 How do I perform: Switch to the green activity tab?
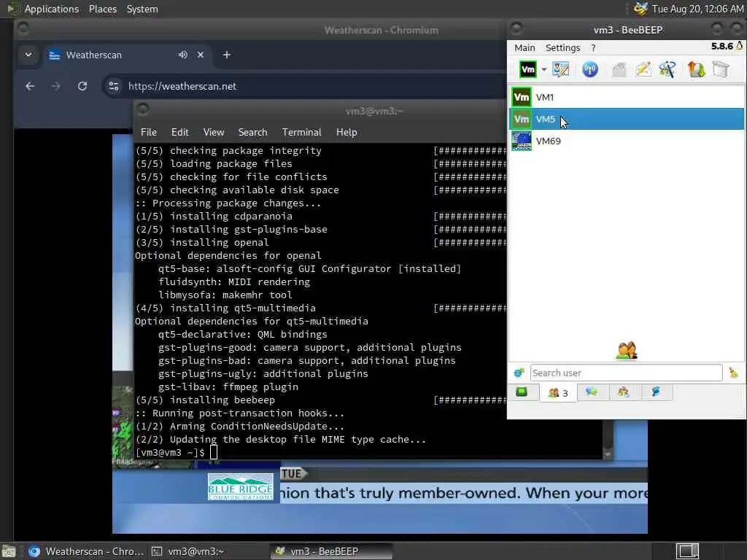coord(522,392)
